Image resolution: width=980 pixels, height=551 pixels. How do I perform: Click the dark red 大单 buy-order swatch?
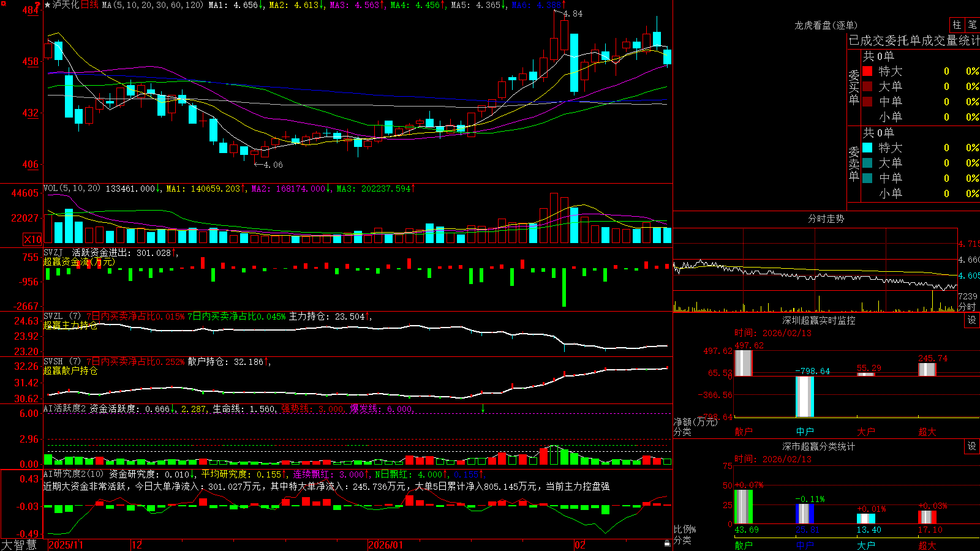[867, 86]
